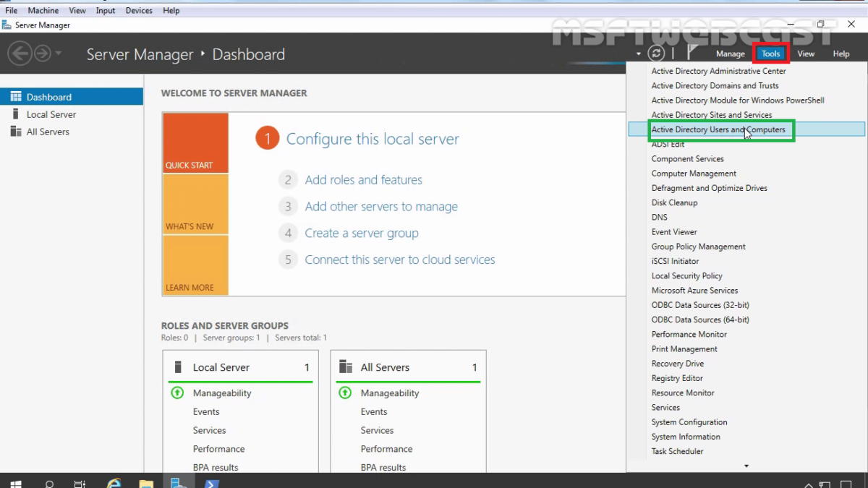This screenshot has width=868, height=488.
Task: Open the Tools menu
Action: [770, 53]
